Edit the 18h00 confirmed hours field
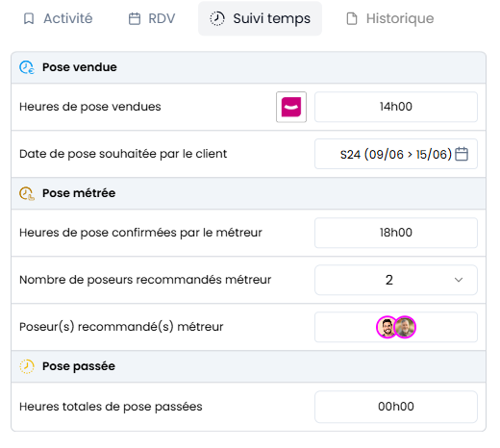This screenshot has height=448, width=500. [396, 233]
